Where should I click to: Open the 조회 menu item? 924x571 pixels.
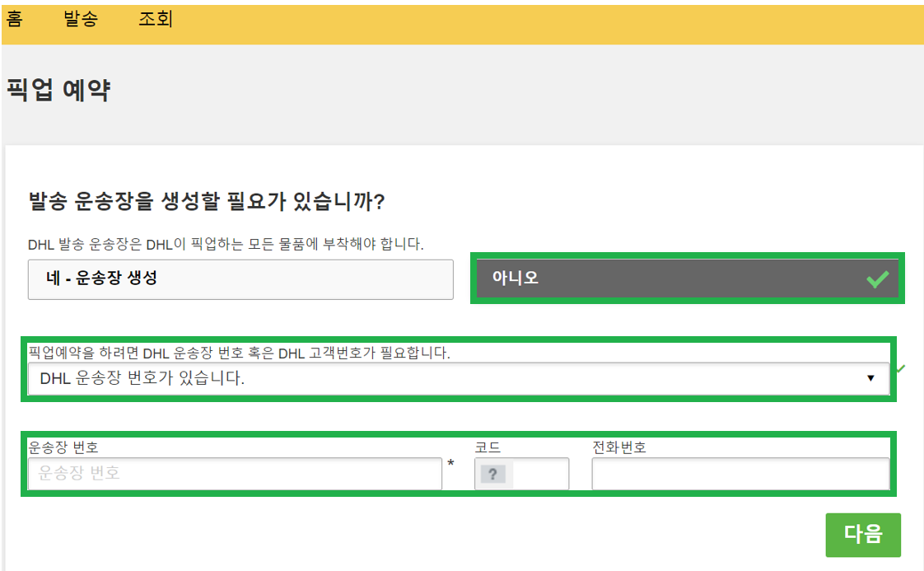[x=156, y=19]
